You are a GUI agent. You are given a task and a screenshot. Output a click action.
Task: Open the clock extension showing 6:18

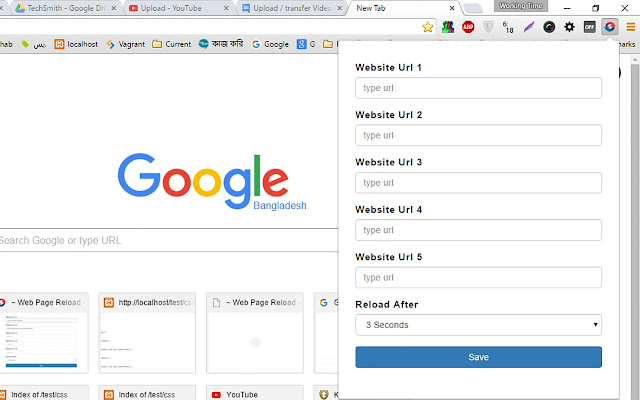pyautogui.click(x=508, y=27)
